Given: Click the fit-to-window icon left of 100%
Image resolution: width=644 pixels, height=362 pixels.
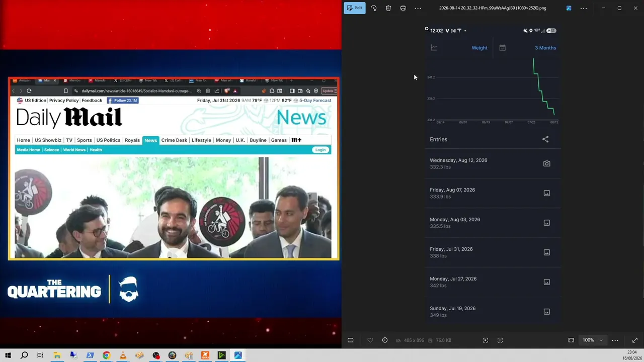Looking at the screenshot, I should coord(571,340).
